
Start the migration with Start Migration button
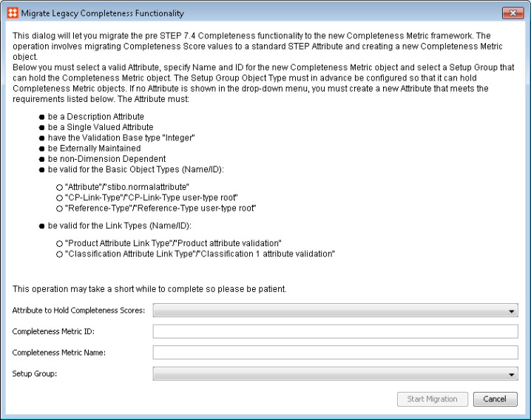click(433, 399)
